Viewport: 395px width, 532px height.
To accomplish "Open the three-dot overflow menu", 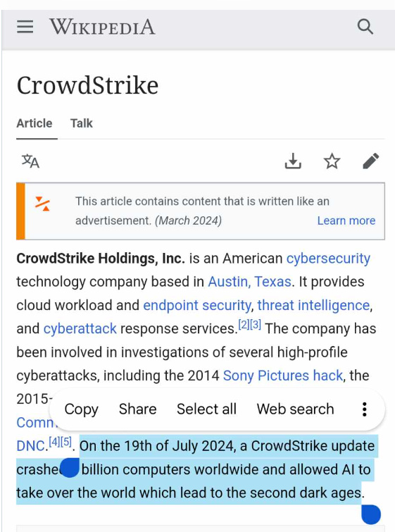I will pyautogui.click(x=365, y=409).
